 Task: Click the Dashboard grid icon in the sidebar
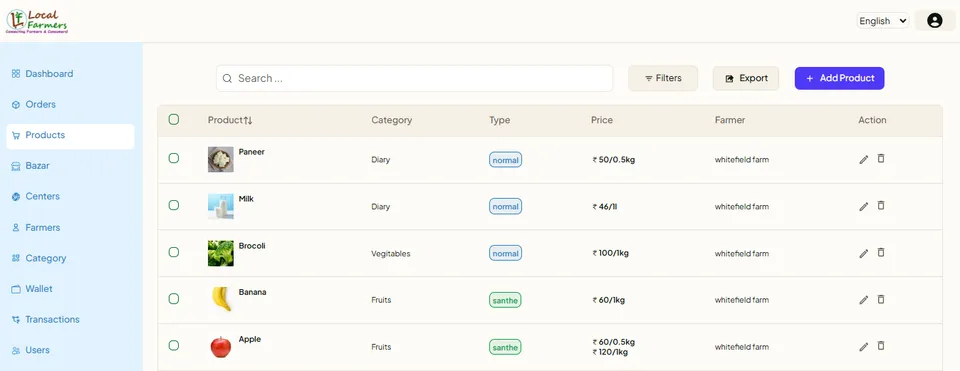click(16, 73)
